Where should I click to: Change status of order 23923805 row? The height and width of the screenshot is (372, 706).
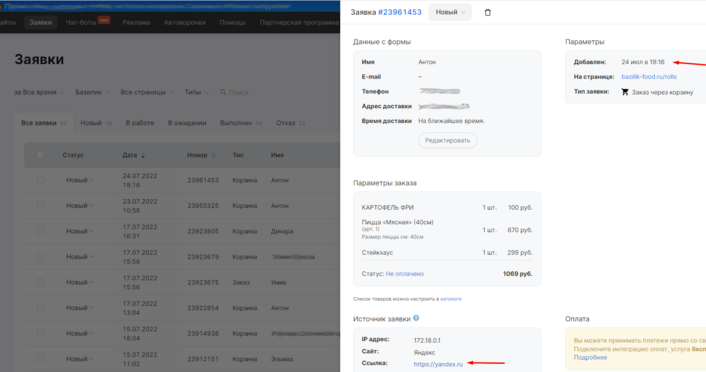(x=80, y=231)
